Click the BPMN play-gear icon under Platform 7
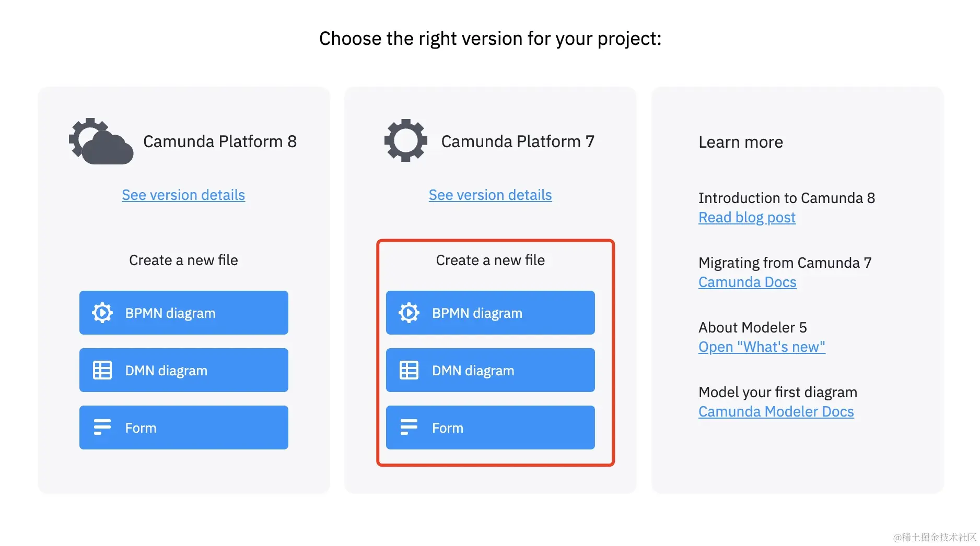The image size is (980, 546). pos(409,313)
